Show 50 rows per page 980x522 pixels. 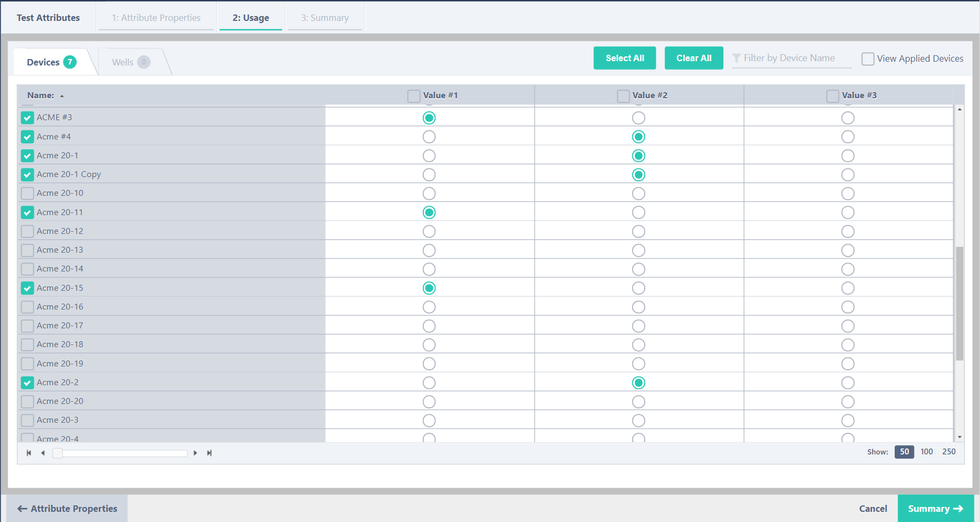[904, 452]
